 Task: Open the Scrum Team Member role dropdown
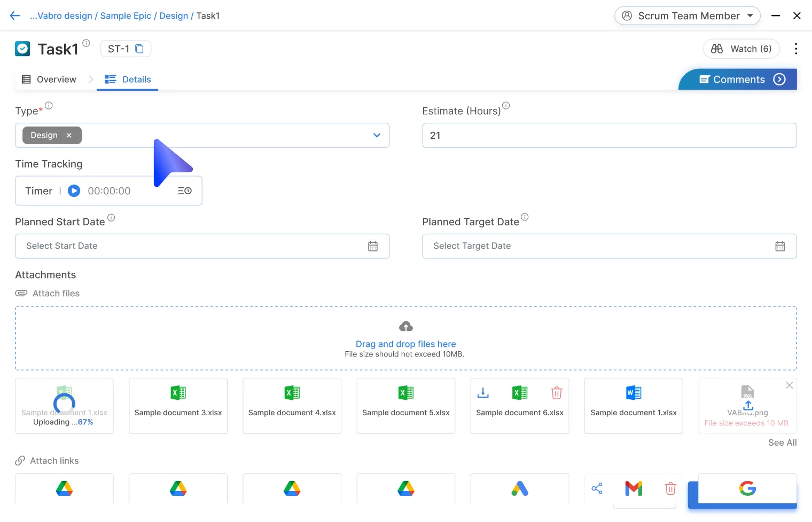pos(688,16)
